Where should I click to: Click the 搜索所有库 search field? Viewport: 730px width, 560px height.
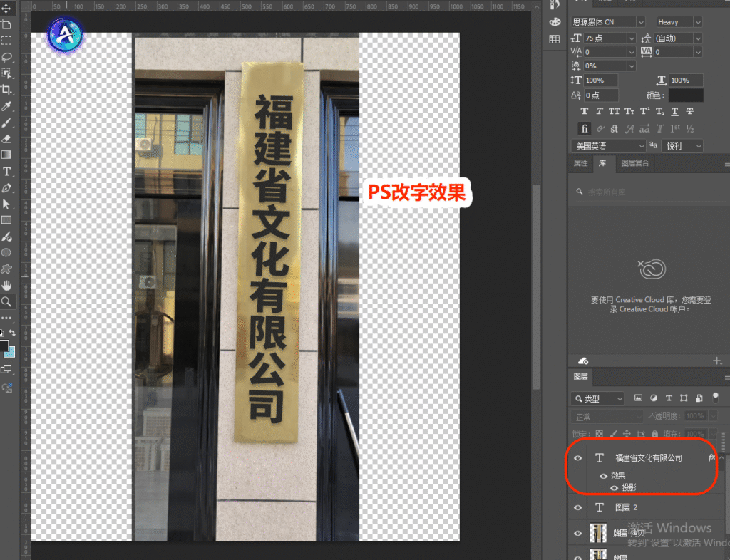(648, 192)
